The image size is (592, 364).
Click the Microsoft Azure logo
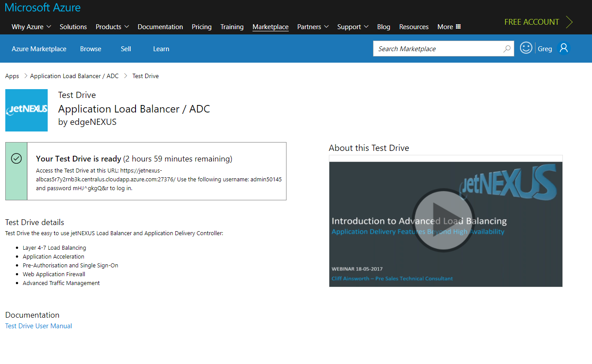tap(43, 8)
